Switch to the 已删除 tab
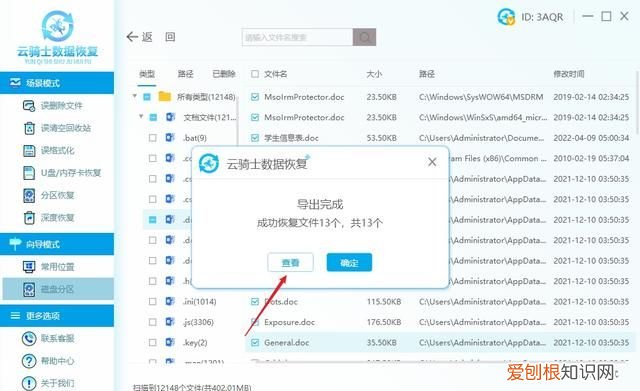This screenshot has height=391, width=640. 224,74
